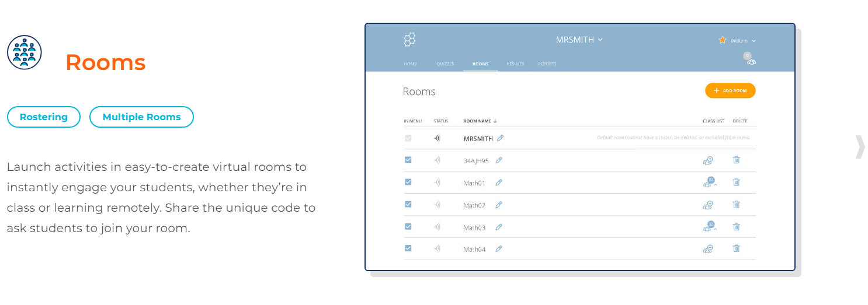Click the orange Rooms heading

pos(105,62)
